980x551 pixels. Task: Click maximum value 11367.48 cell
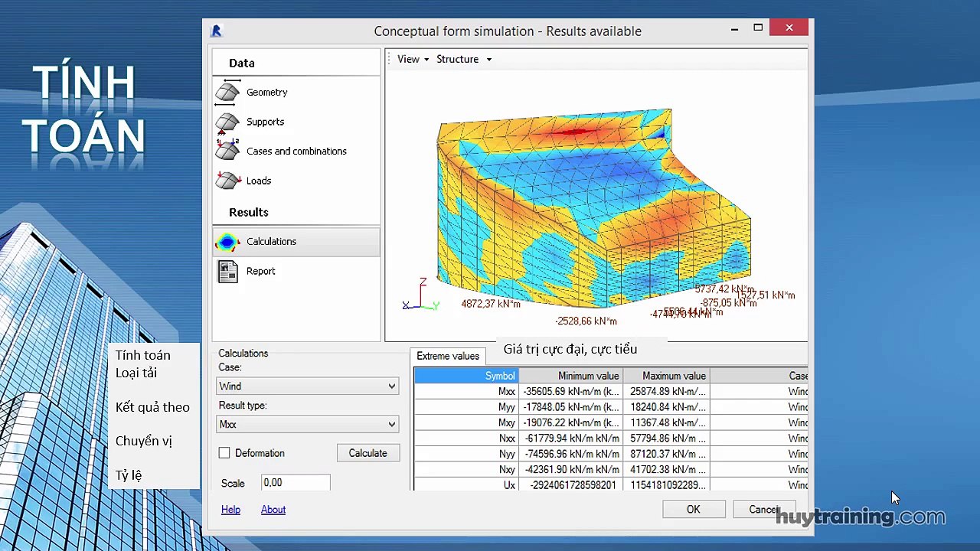click(x=665, y=422)
